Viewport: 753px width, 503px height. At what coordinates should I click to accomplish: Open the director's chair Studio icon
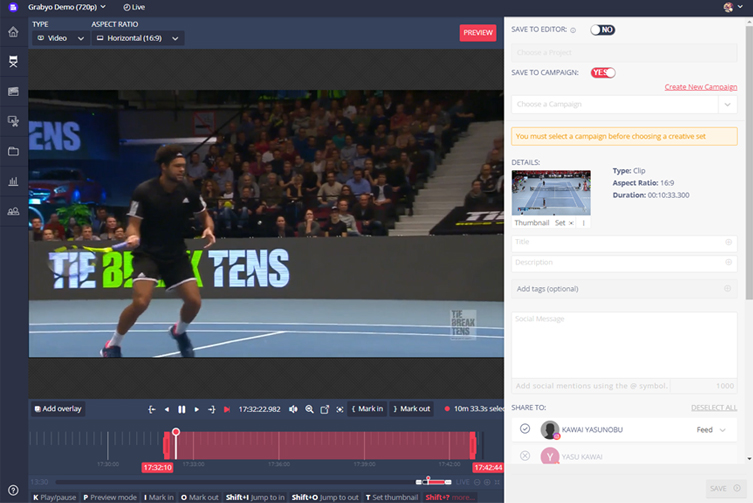(x=13, y=61)
